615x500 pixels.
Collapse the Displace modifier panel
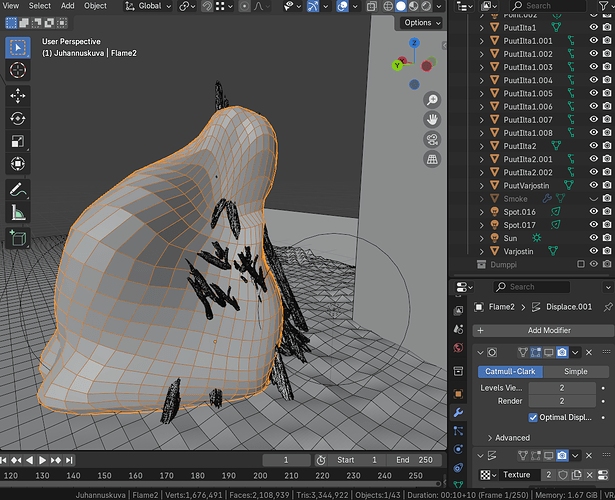pos(480,455)
